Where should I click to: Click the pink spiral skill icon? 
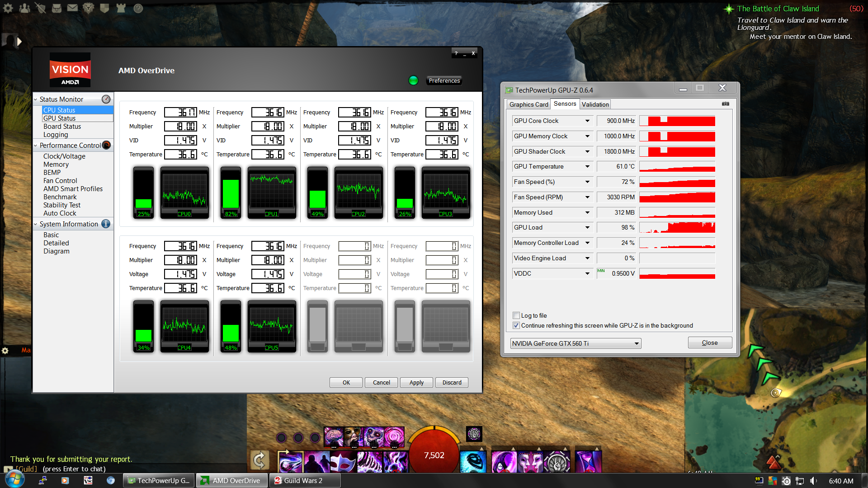coord(394,436)
